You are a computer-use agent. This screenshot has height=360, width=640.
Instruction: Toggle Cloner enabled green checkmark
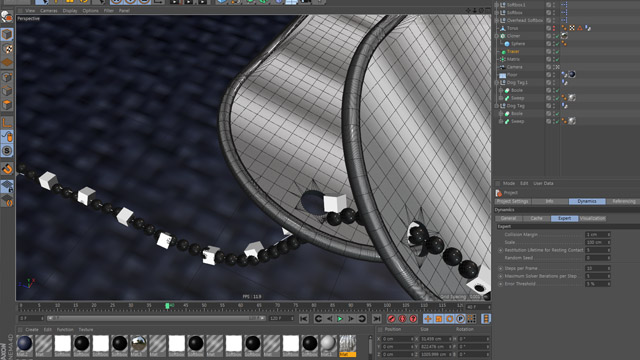pos(557,36)
